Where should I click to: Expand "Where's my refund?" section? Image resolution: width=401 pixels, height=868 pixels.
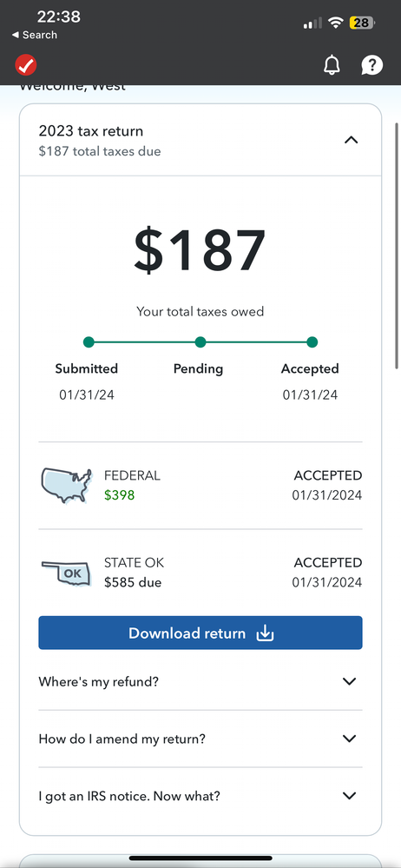(x=200, y=681)
